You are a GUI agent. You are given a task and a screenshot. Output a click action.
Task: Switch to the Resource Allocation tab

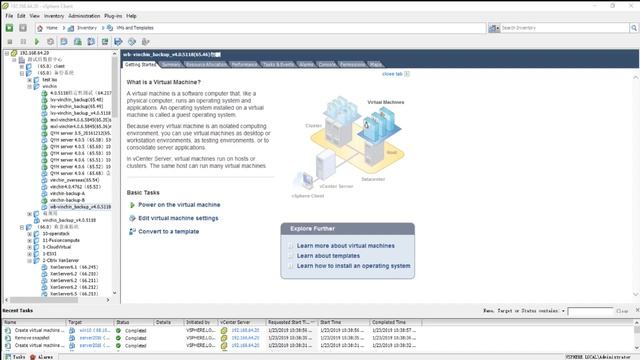pos(205,64)
